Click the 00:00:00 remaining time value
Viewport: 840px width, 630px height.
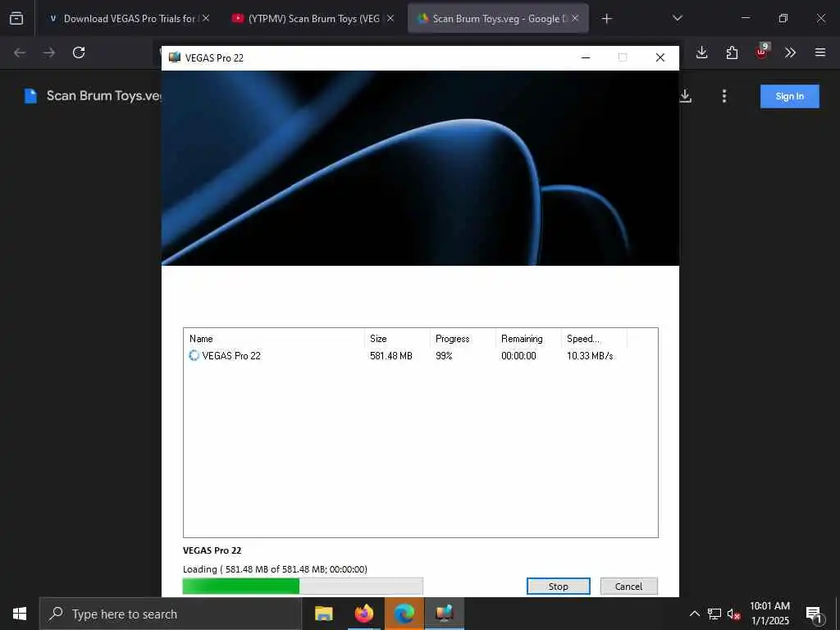(x=518, y=356)
